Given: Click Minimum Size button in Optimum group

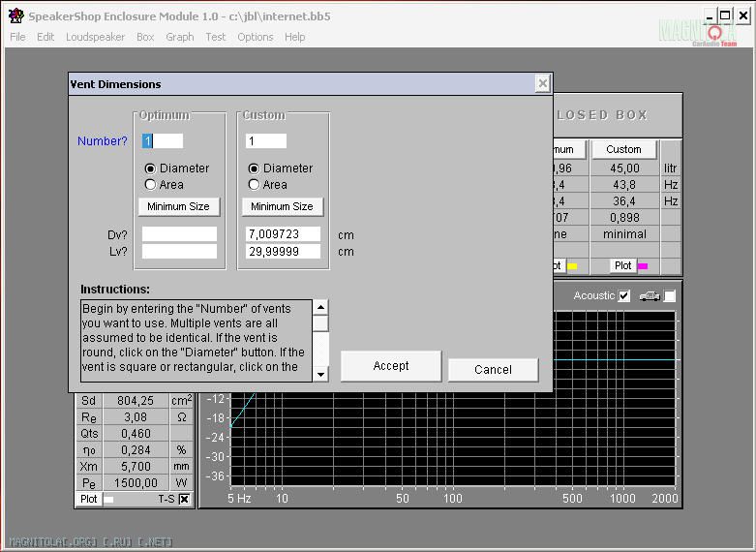Looking at the screenshot, I should 179,206.
